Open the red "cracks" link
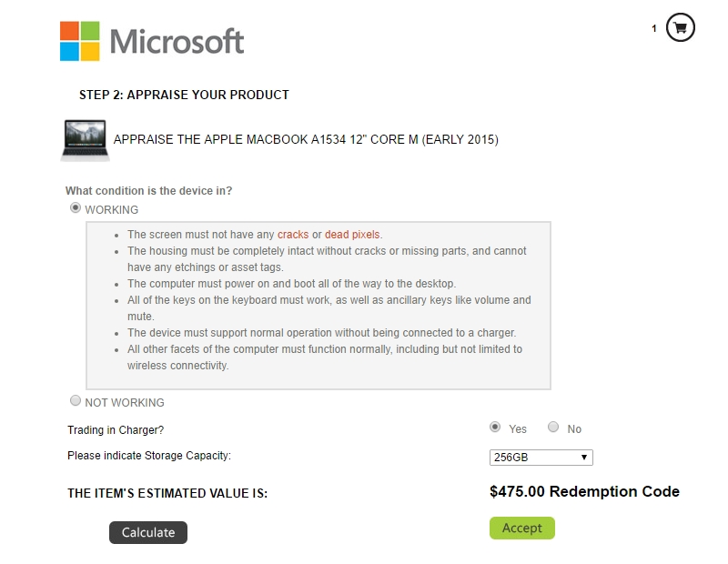This screenshot has width=728, height=564. (293, 235)
